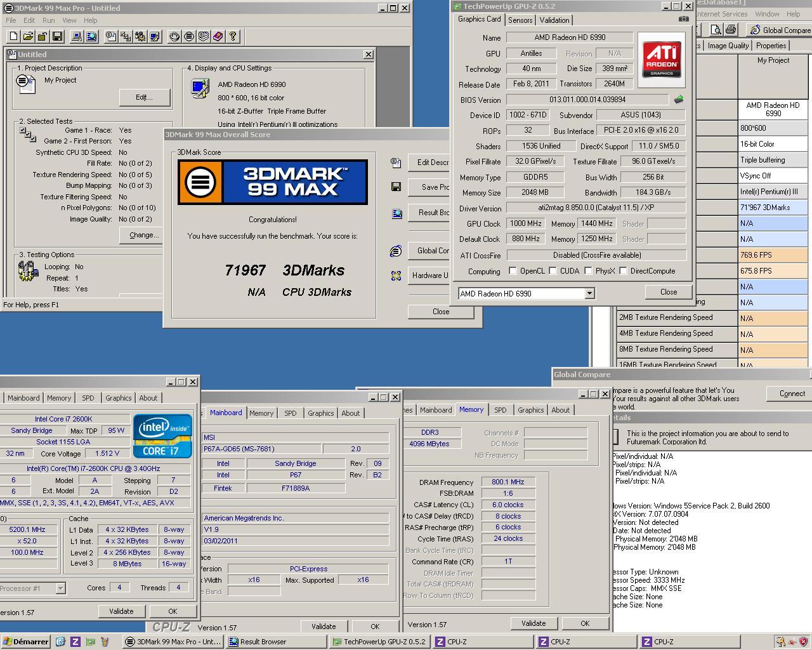Open the AMD Radeon HD 6990 dropdown in GPU-Z

click(589, 293)
